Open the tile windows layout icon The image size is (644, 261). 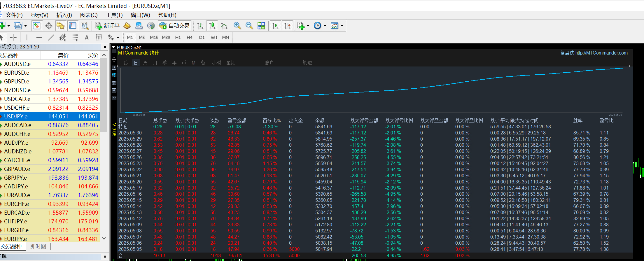point(261,26)
